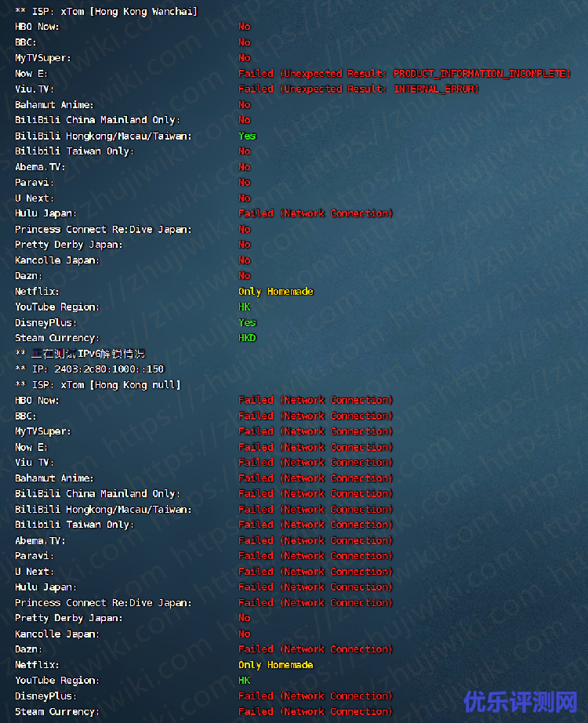Viewport: 588px width, 723px height.
Task: Click 'Failed (Network Connection)' beside HBO Now, Hong Kong null section
Action: 315,400
